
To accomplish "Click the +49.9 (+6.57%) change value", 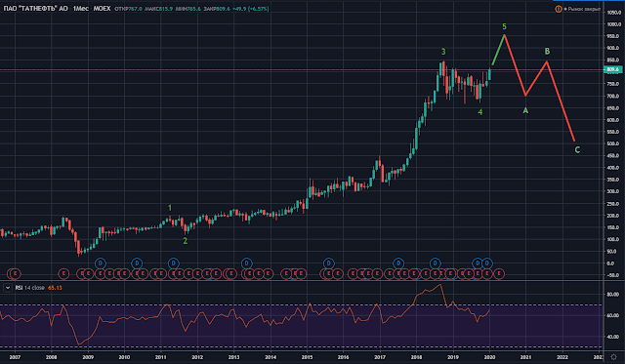I will click(251, 9).
